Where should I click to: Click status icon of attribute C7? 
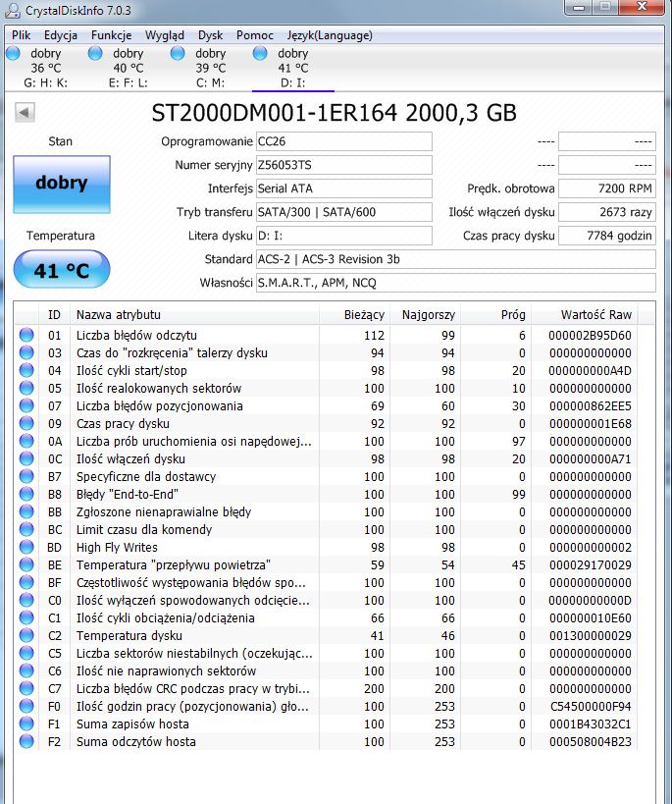pos(26,689)
